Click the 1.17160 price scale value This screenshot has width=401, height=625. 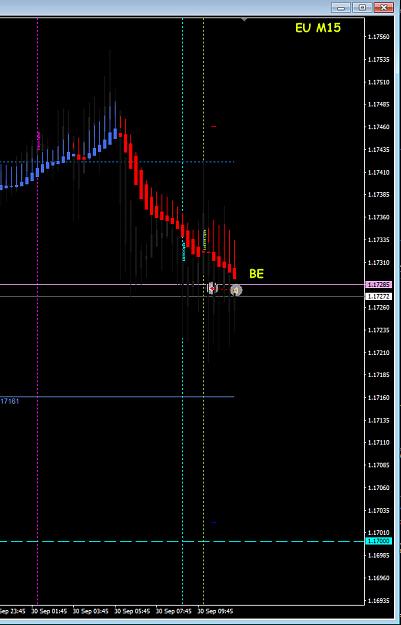pos(378,398)
